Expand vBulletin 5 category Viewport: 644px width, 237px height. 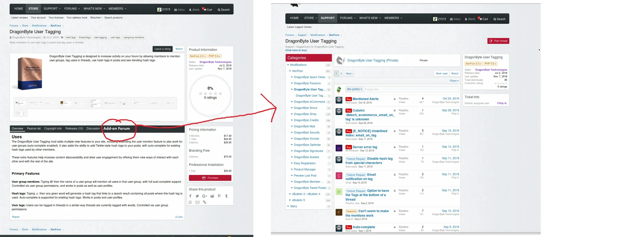[290, 200]
